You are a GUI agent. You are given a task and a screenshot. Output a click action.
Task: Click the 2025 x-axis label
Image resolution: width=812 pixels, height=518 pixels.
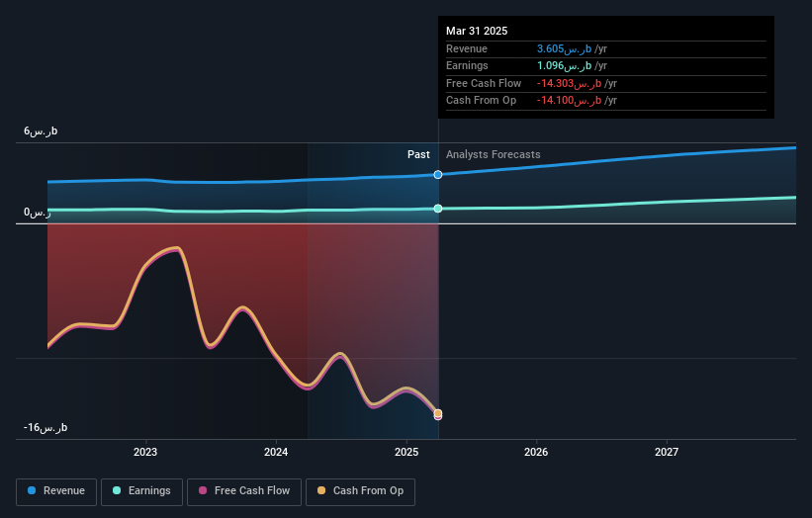[x=406, y=453]
